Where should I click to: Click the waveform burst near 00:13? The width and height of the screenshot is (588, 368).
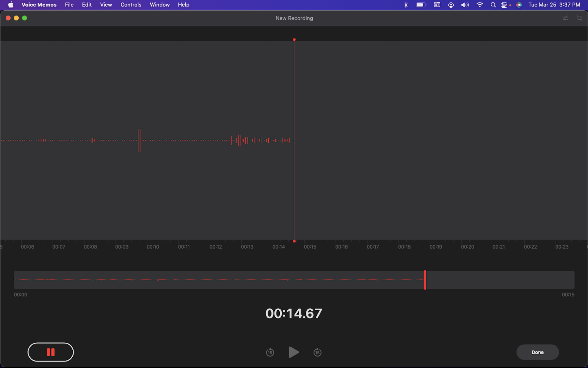click(261, 140)
